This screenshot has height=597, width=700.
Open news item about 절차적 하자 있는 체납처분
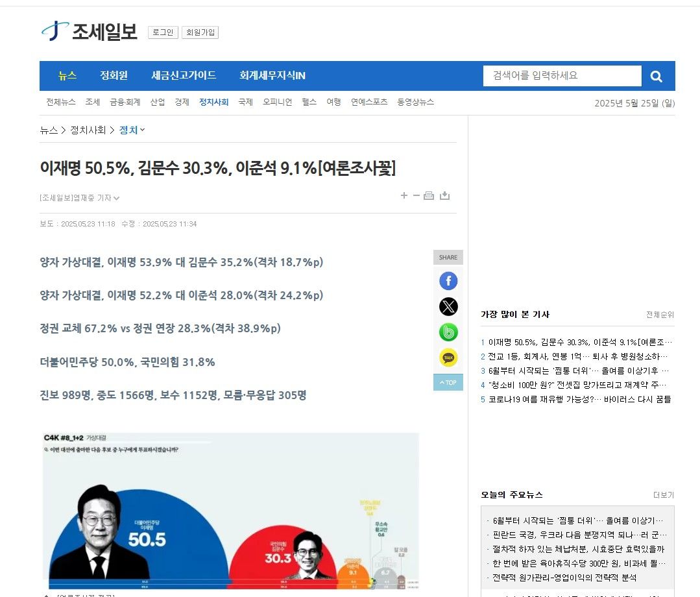click(578, 549)
